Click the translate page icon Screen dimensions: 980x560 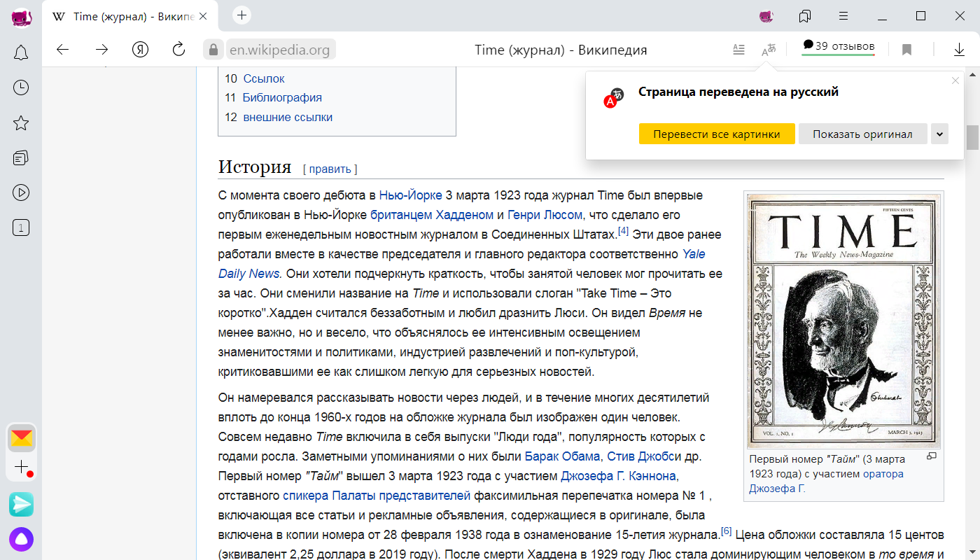click(769, 50)
